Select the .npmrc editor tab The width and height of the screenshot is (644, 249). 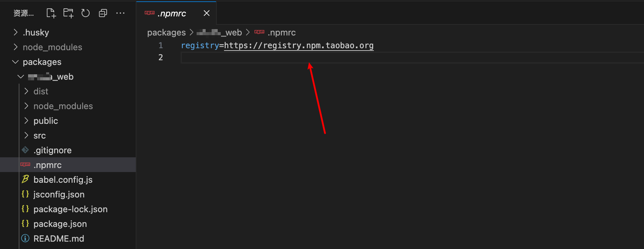(x=172, y=13)
